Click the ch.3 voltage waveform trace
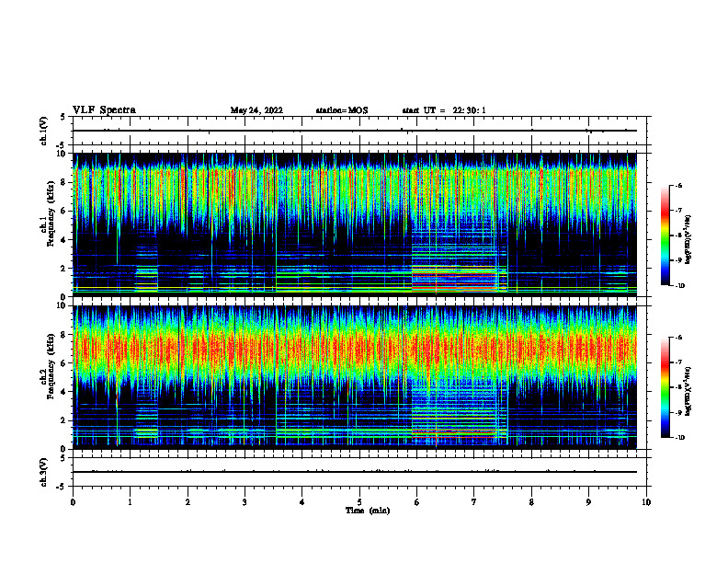 point(355,472)
